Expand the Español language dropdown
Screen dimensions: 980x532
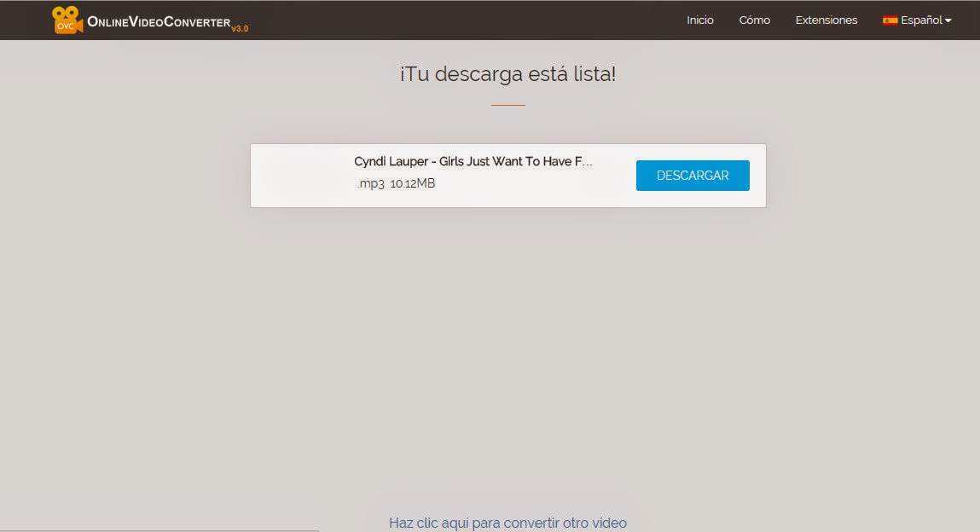pyautogui.click(x=925, y=20)
